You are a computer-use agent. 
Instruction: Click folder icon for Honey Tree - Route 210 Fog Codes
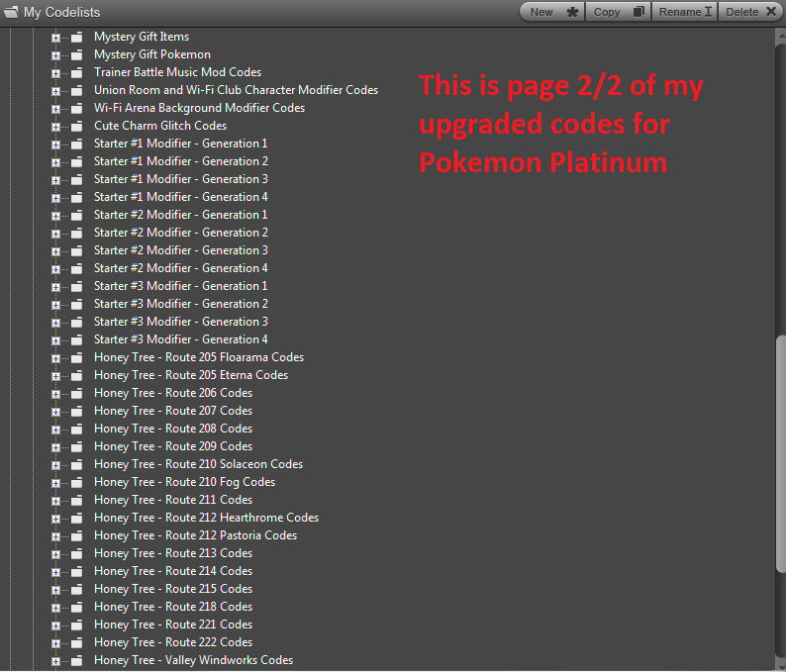(76, 483)
